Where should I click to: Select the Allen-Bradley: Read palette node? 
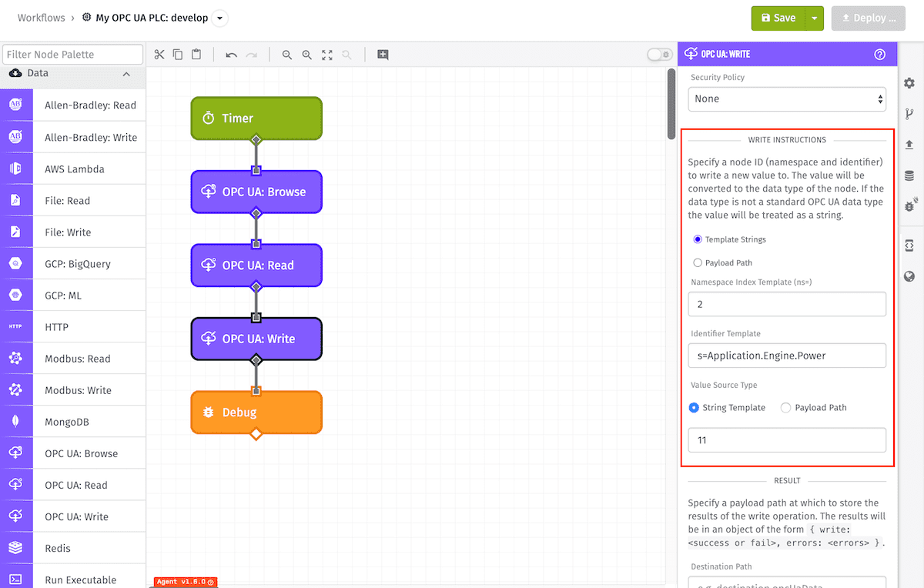coord(73,105)
